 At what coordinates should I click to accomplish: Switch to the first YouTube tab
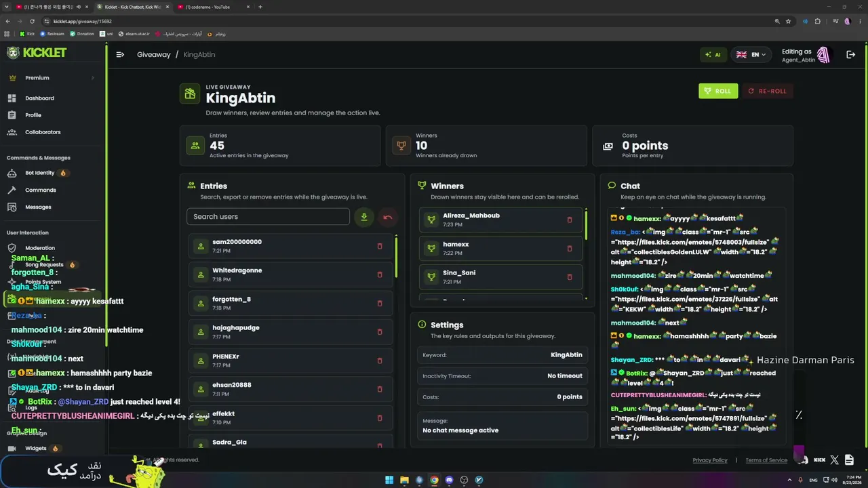pyautogui.click(x=53, y=7)
